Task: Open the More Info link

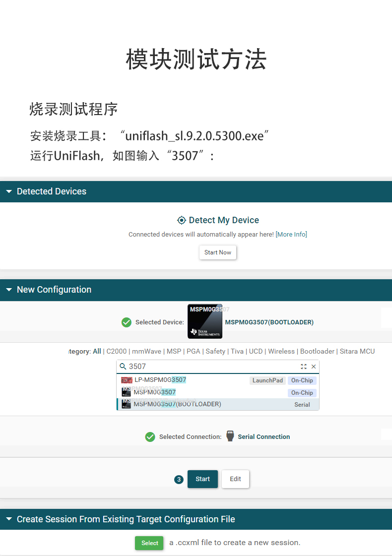Action: [x=291, y=234]
